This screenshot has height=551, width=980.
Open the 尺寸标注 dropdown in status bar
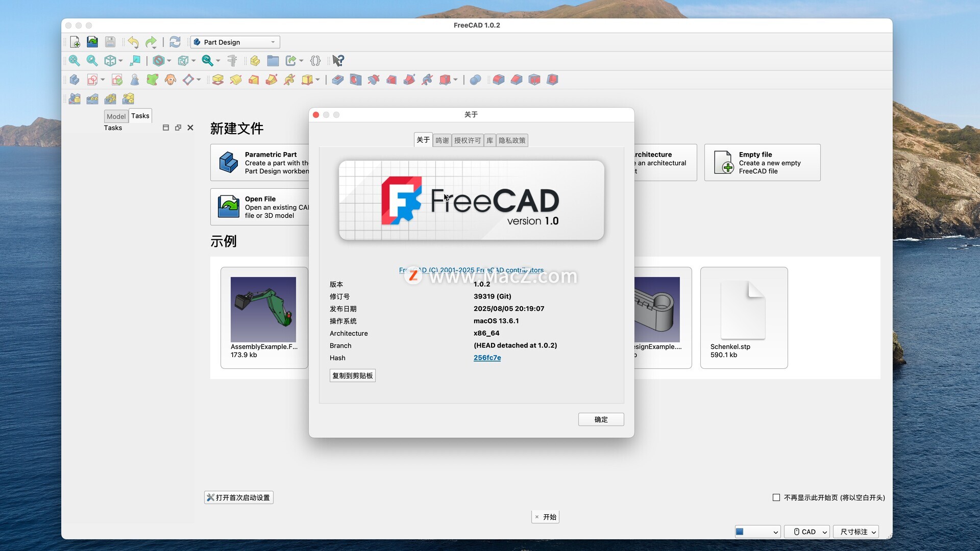(x=856, y=532)
